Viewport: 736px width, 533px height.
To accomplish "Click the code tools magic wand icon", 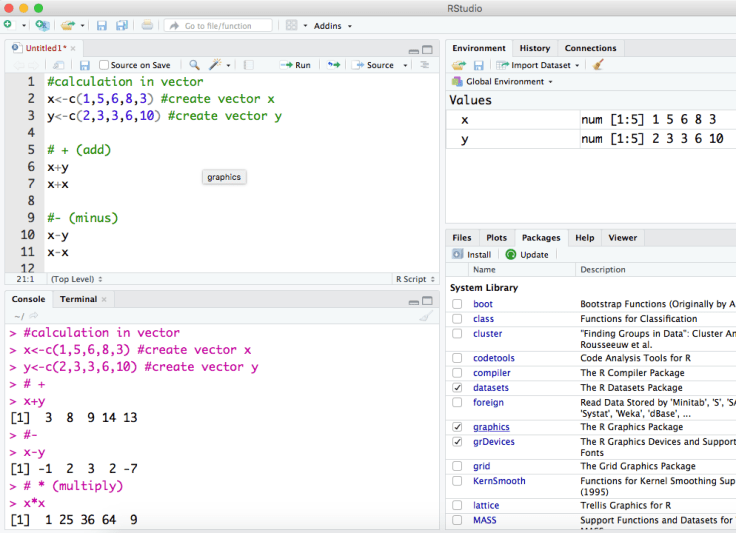I will click(x=215, y=65).
